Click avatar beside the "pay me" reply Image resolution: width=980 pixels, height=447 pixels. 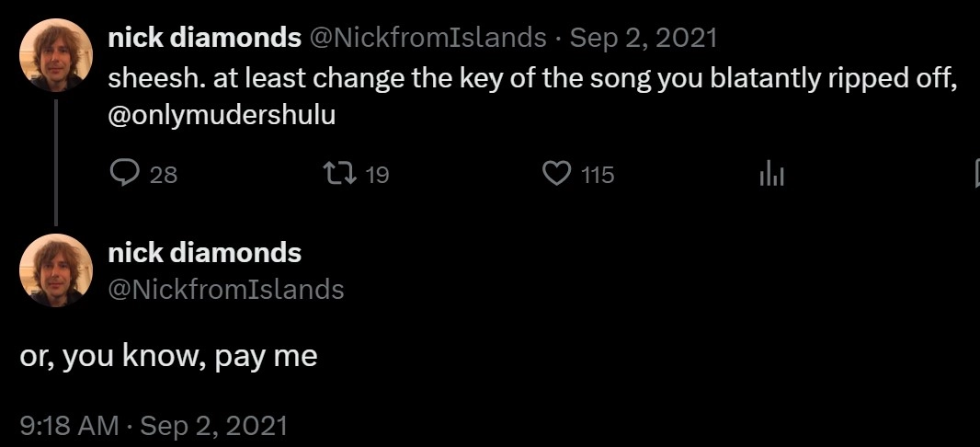(x=55, y=270)
